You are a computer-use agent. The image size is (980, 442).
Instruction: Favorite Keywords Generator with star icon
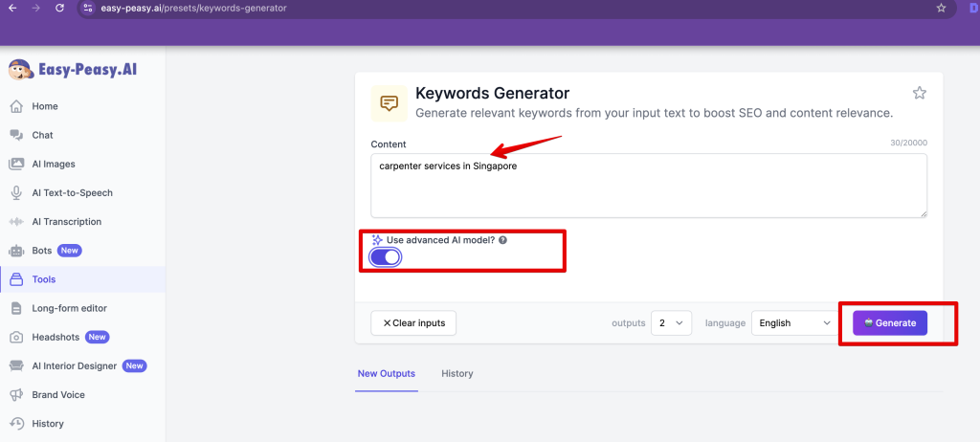(919, 93)
